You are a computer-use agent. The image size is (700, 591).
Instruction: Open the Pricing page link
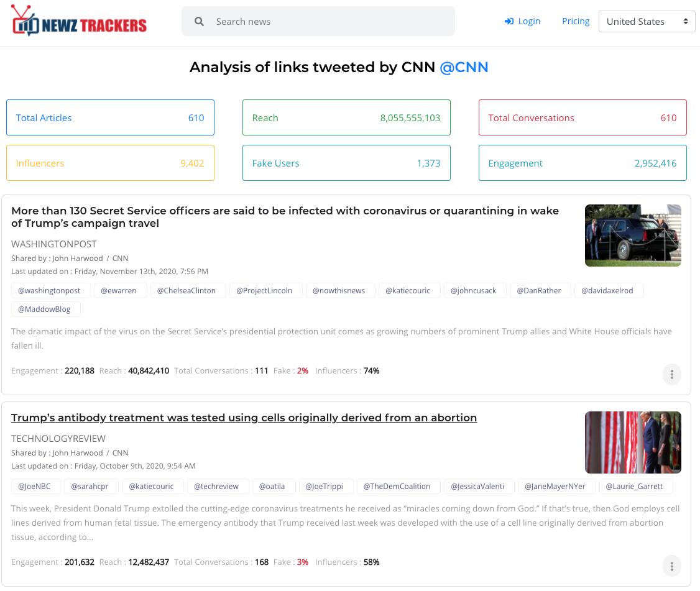point(576,21)
